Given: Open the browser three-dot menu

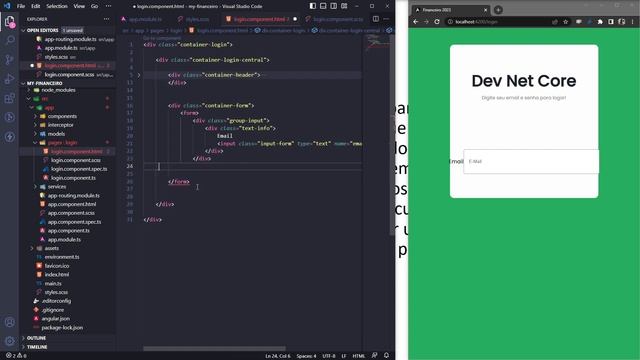Looking at the screenshot, I should pos(632,22).
